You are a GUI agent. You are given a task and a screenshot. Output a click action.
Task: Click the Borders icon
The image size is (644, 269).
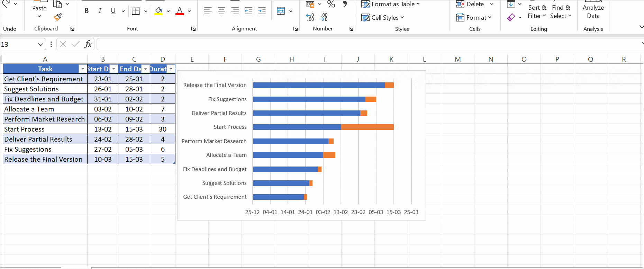[136, 11]
